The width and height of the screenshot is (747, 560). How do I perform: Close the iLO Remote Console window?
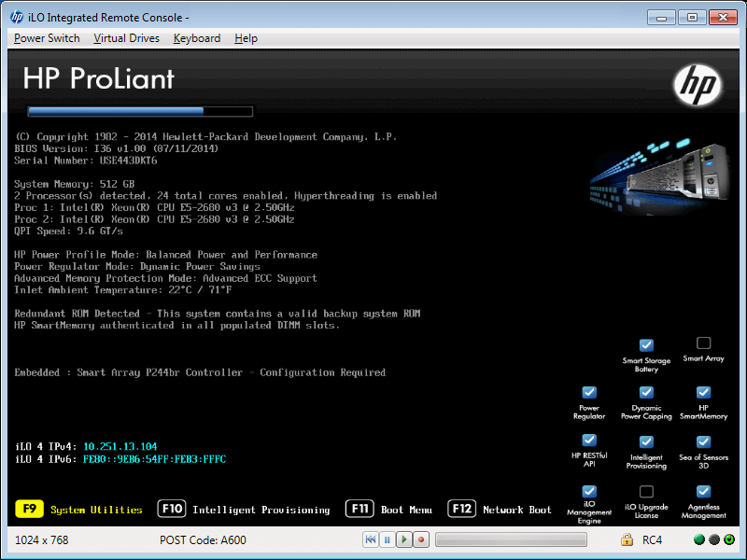click(x=723, y=18)
